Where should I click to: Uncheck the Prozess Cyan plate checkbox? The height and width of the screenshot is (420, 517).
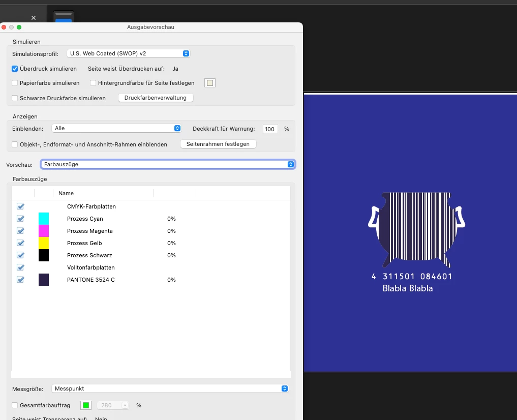tap(20, 219)
